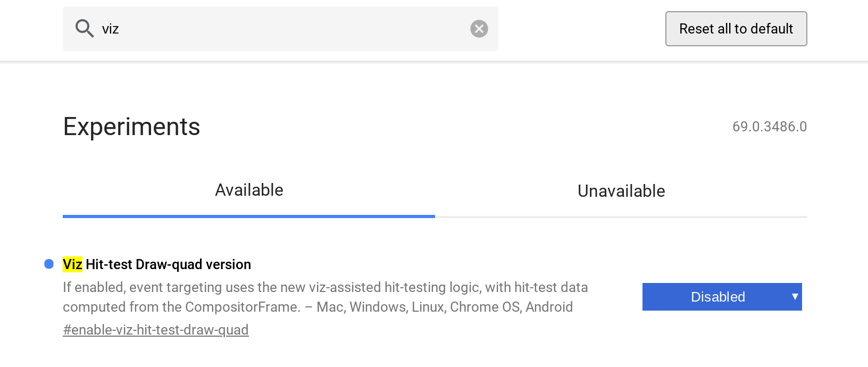Switch to the Unavailable tab

621,191
